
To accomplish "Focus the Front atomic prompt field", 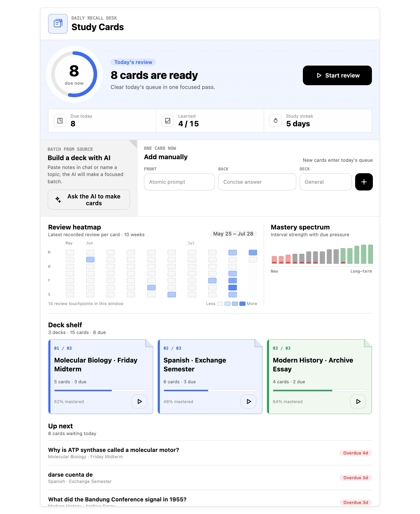I will click(179, 182).
